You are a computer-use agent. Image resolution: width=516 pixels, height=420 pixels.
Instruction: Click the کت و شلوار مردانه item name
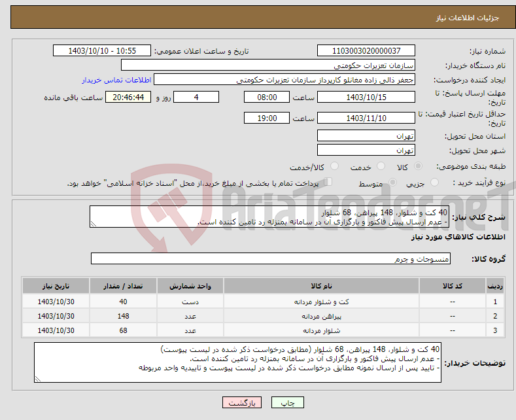(321, 302)
